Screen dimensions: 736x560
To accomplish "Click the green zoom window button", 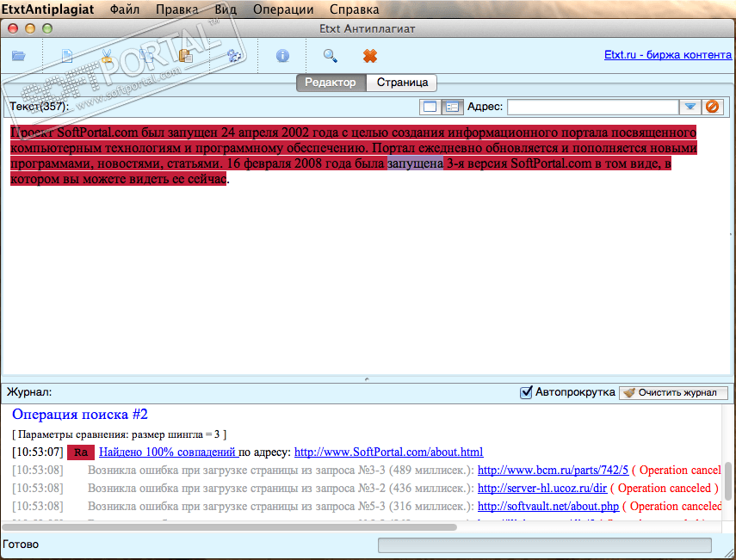I will tap(47, 28).
